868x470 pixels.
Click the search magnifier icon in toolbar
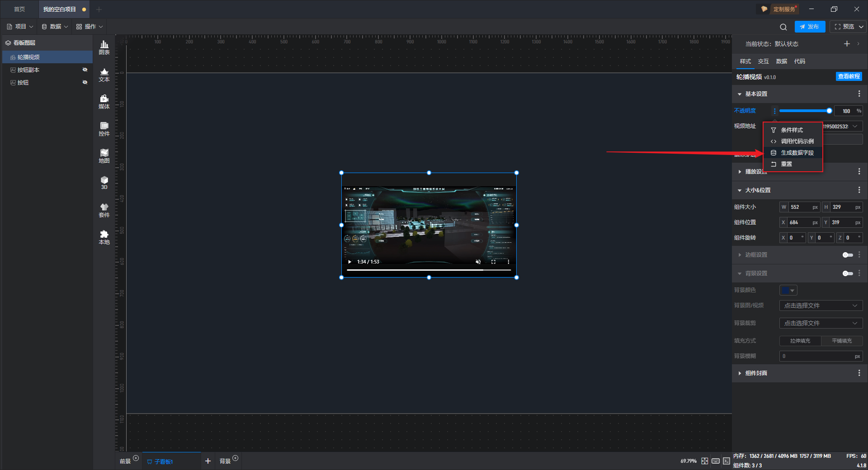point(783,27)
